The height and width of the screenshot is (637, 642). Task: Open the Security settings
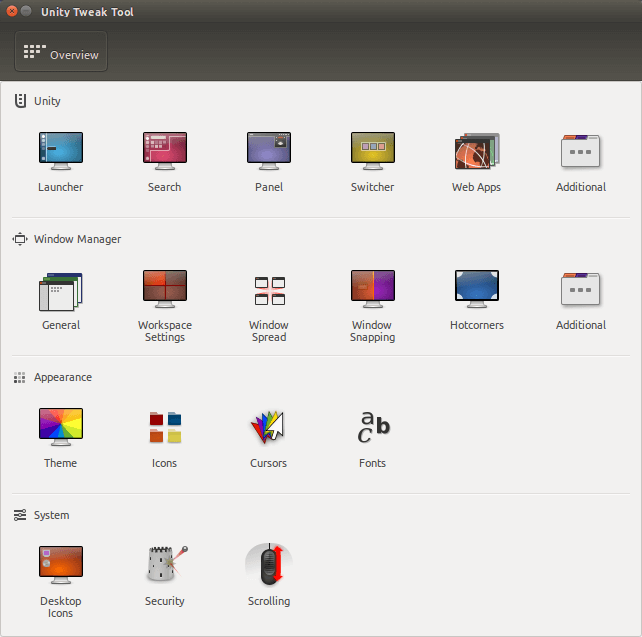coord(167,563)
